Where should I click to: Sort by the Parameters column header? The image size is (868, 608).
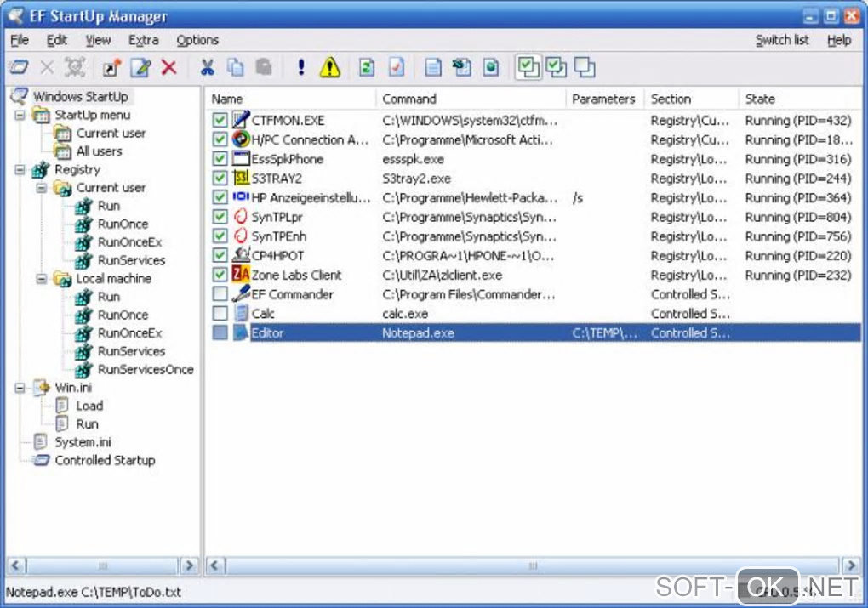click(605, 99)
